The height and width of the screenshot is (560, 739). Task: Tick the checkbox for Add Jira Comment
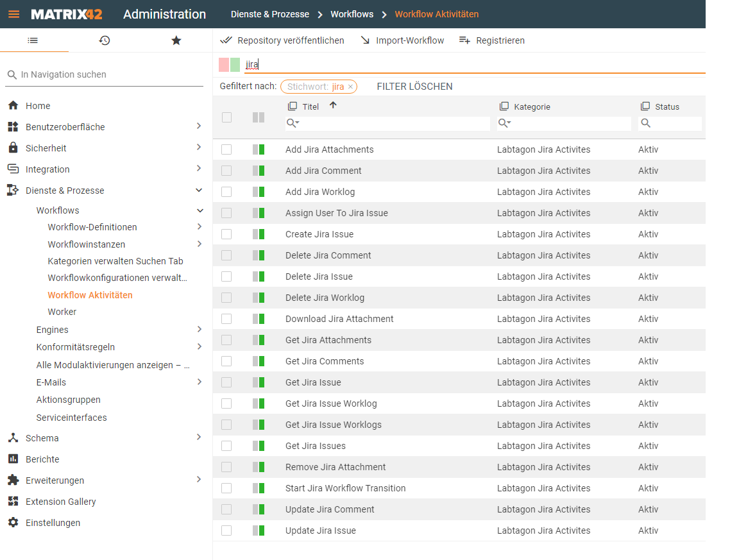tap(226, 171)
